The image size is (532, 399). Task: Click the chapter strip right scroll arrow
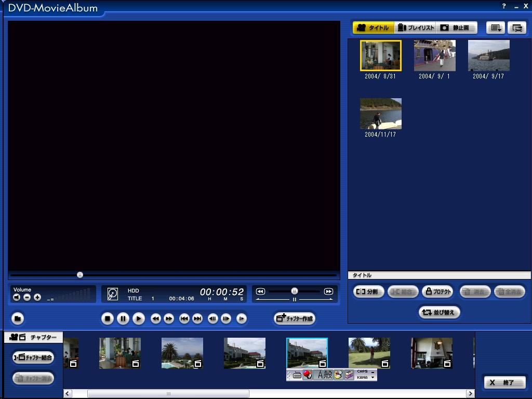point(470,394)
